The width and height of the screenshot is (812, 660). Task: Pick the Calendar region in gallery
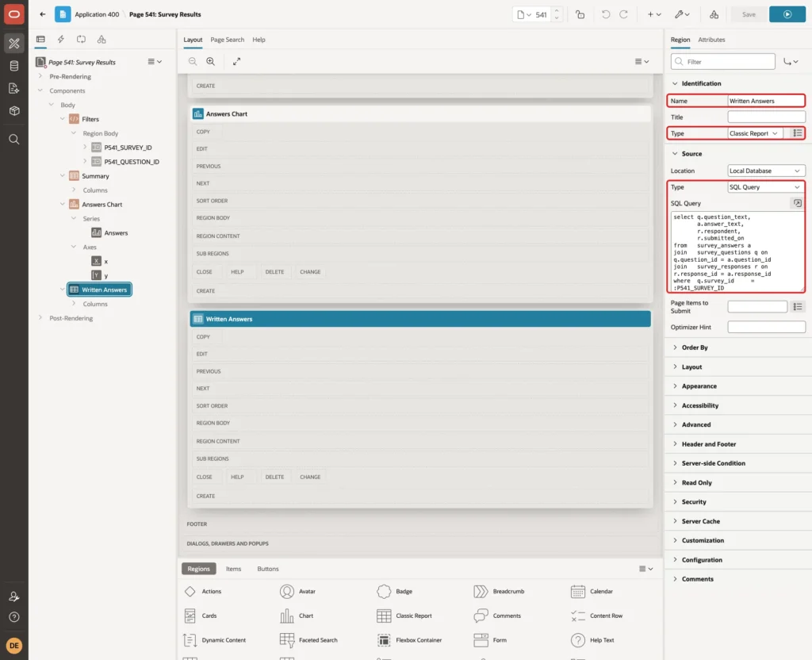coord(592,592)
